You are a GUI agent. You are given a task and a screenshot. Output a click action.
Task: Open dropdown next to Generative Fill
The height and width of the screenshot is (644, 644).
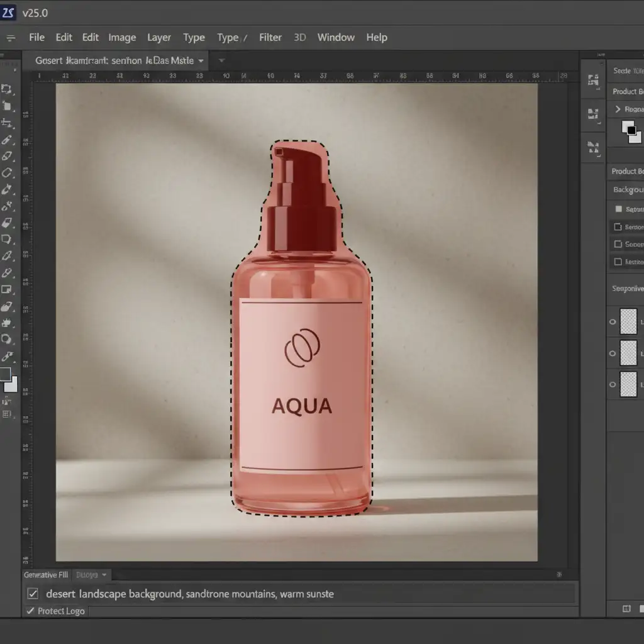pyautogui.click(x=104, y=575)
